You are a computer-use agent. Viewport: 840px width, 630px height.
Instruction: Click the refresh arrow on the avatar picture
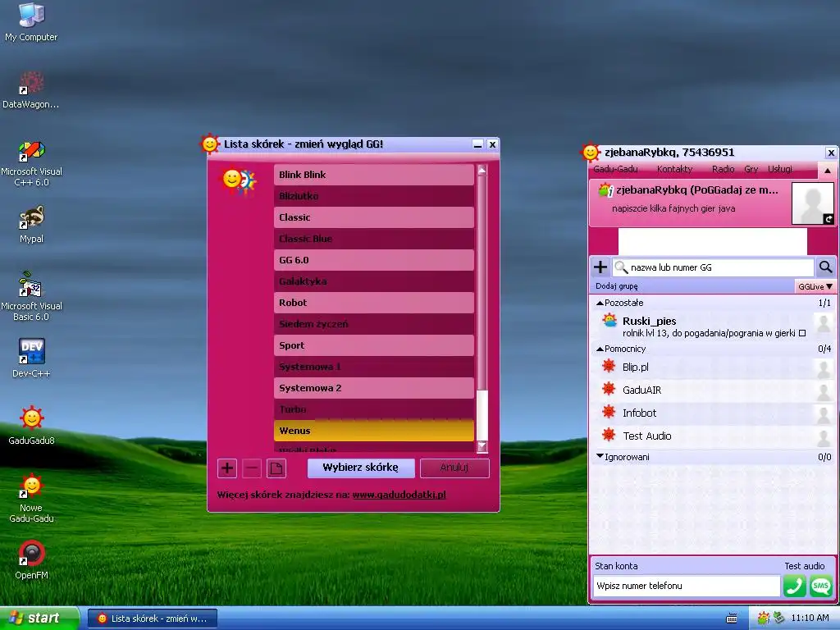(x=829, y=218)
